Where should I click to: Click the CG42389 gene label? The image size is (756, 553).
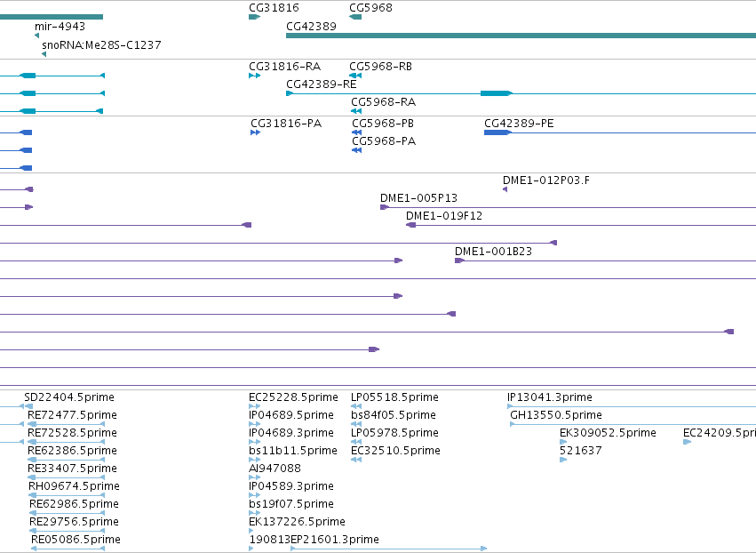click(311, 27)
